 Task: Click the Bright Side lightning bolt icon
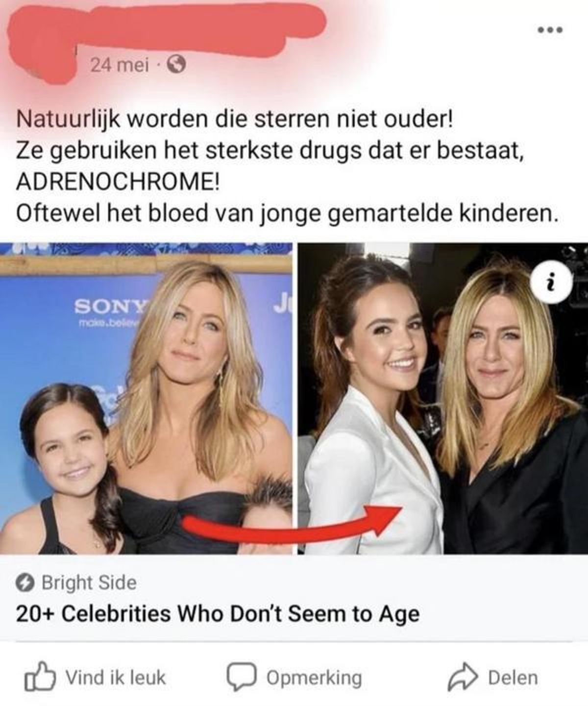(x=25, y=583)
